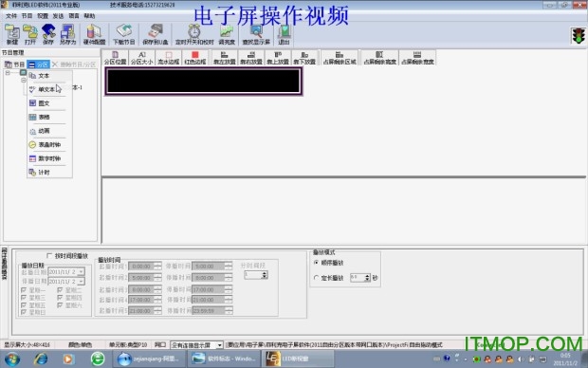This screenshot has width=588, height=368.
Task: Click the 节目 program button in panel
Action: click(x=14, y=64)
